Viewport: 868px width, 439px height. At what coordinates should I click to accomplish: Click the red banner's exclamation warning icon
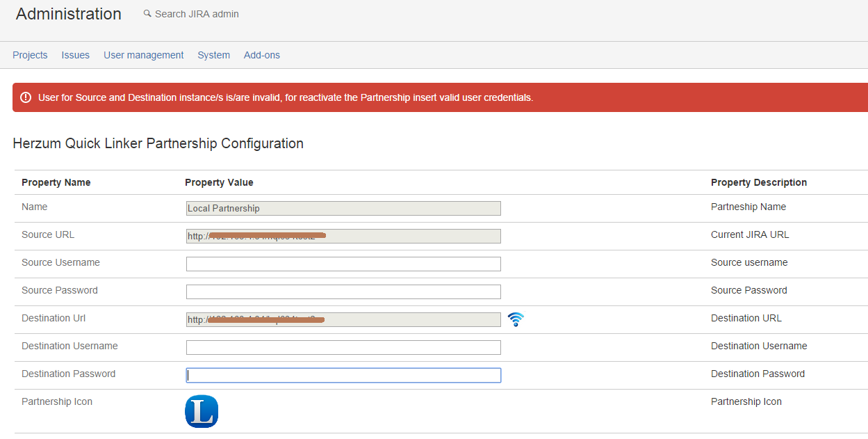click(x=26, y=97)
